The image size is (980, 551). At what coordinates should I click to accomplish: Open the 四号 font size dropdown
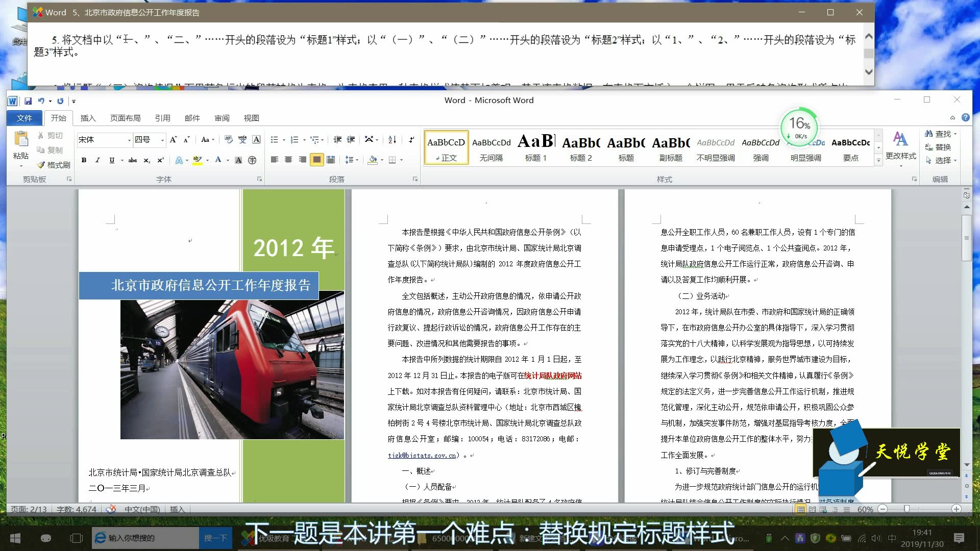pyautogui.click(x=162, y=140)
